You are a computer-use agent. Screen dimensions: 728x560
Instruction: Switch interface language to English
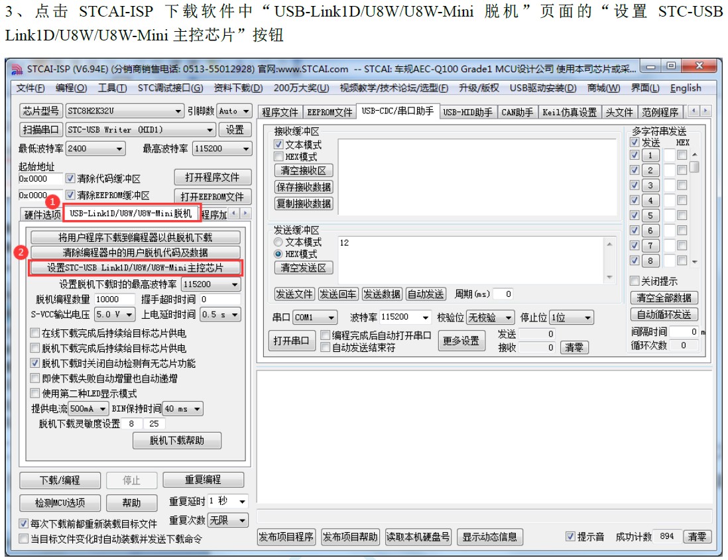(x=686, y=88)
